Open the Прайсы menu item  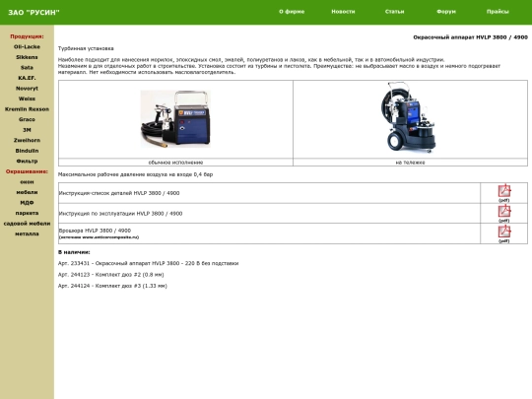[x=498, y=12]
